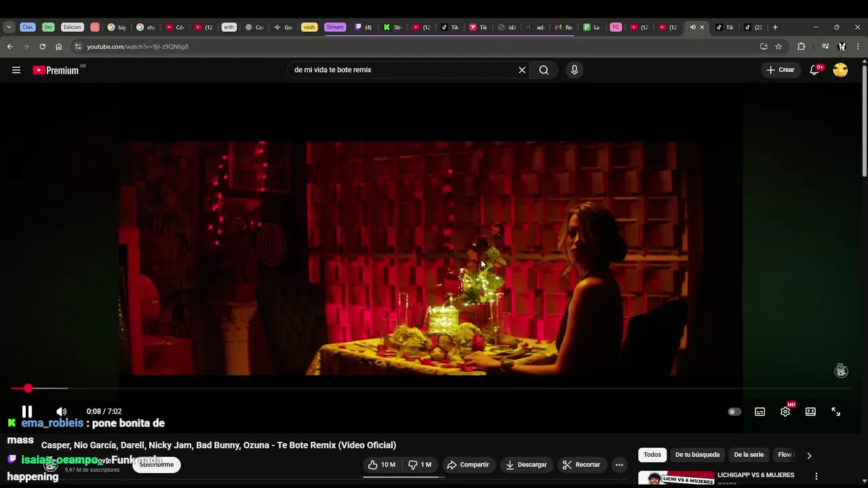This screenshot has width=868, height=488.
Task: Click the Te Bote Remix video title
Action: tap(218, 445)
